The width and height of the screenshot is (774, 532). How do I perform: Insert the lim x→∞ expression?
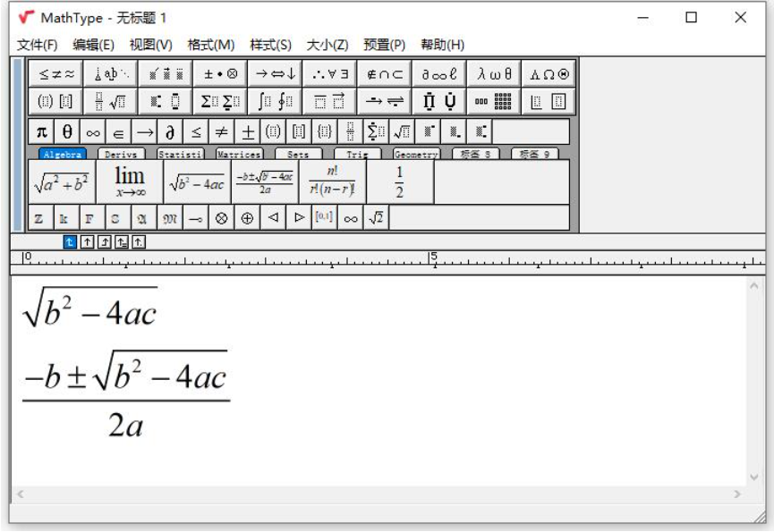coord(129,182)
